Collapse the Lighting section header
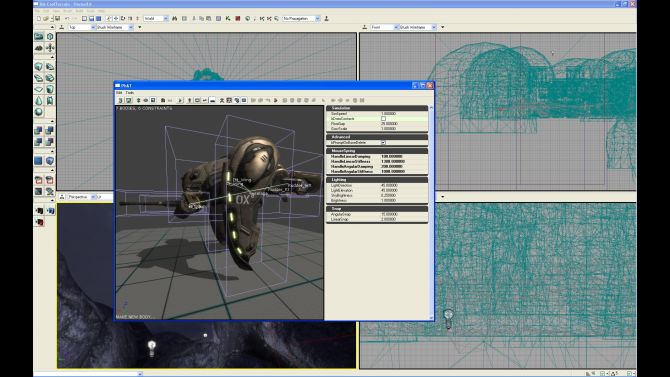 pos(377,180)
